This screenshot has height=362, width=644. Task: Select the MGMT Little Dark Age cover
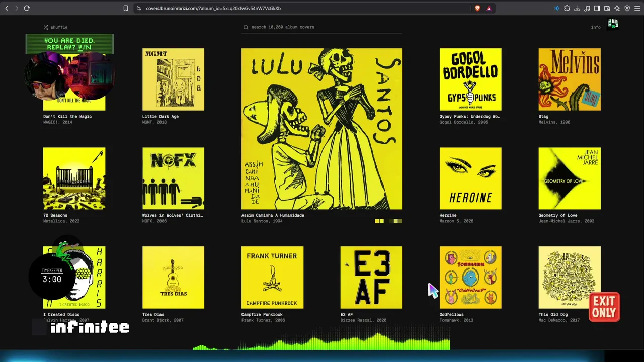[173, 79]
